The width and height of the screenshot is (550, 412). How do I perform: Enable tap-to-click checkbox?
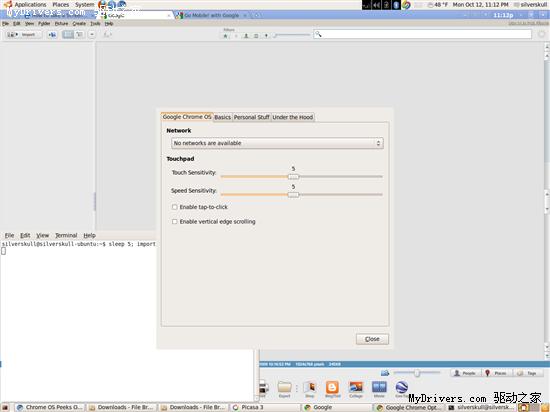click(174, 207)
